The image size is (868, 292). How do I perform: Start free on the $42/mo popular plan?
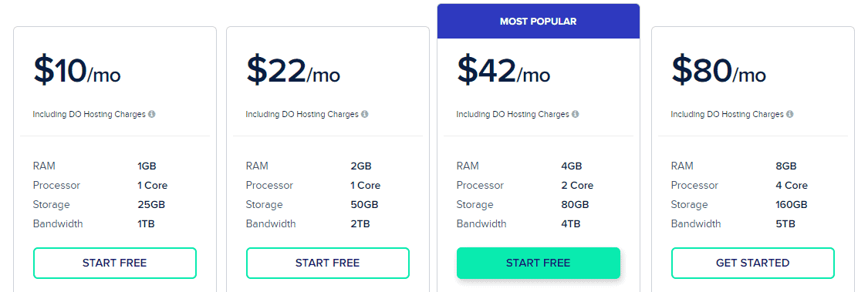pos(538,263)
